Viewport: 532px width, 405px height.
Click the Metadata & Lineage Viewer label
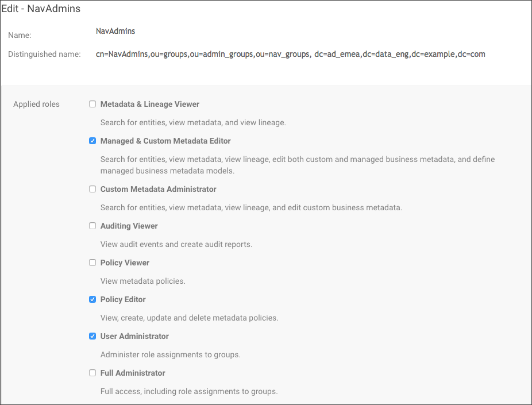pos(149,104)
